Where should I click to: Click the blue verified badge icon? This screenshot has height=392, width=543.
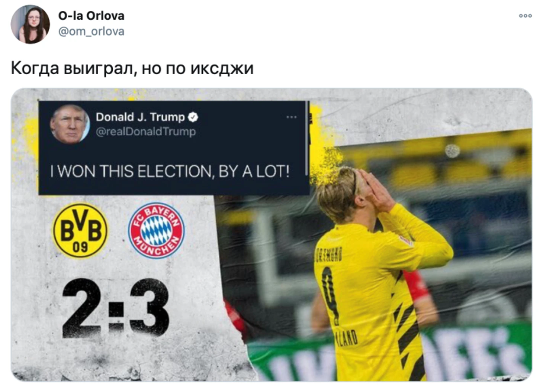click(x=193, y=117)
